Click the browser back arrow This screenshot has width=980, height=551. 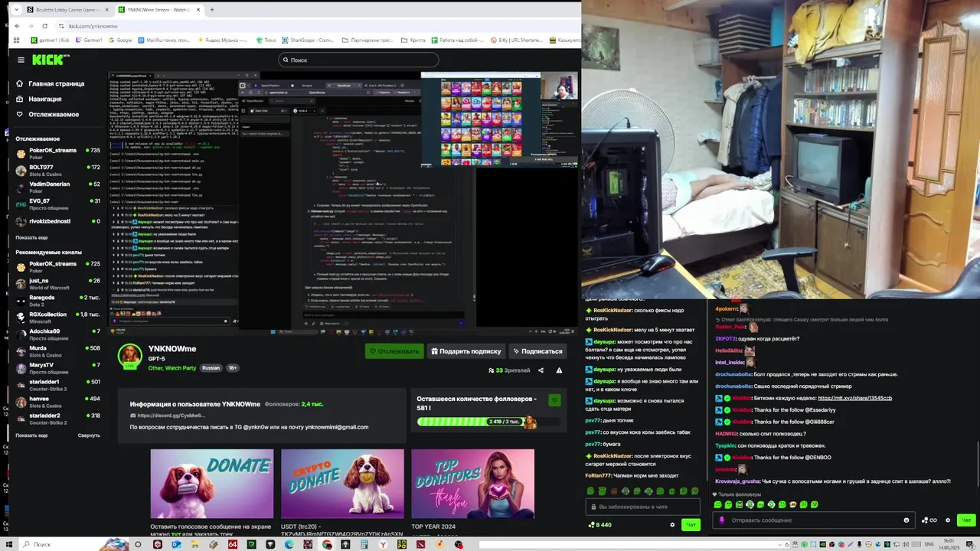pos(18,26)
